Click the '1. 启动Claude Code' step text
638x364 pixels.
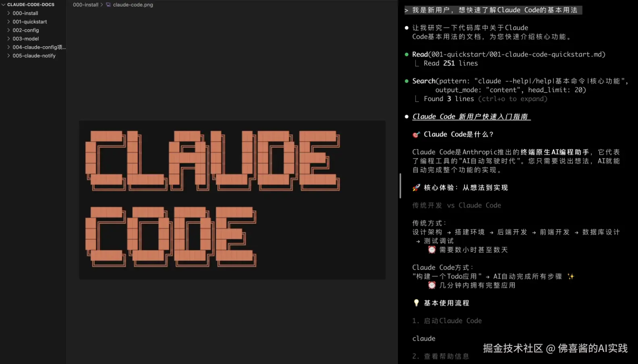(x=447, y=321)
